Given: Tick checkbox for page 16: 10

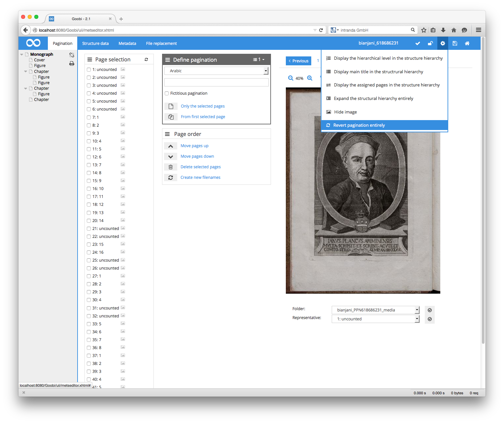Looking at the screenshot, I should (x=89, y=189).
